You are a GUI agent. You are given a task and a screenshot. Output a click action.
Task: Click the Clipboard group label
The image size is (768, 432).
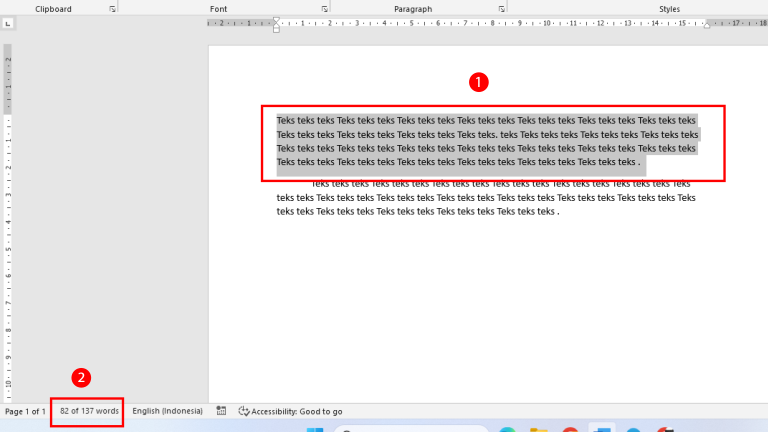coord(53,9)
